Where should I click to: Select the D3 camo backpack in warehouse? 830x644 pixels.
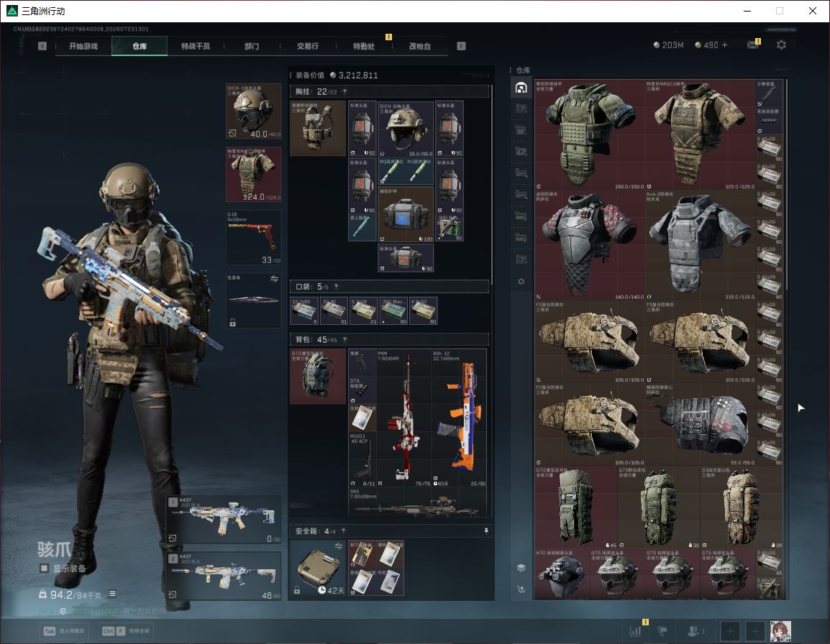(742, 507)
